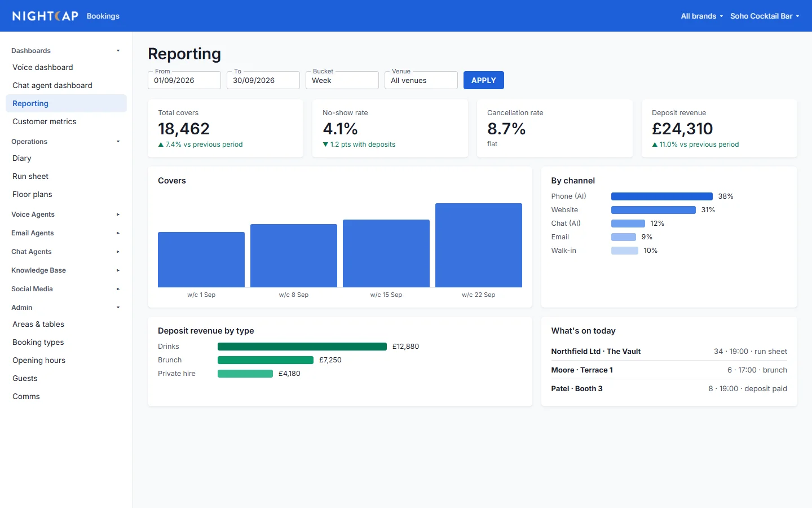The height and width of the screenshot is (508, 812).
Task: Open Northfield Ltd · The Vault booking
Action: point(669,351)
